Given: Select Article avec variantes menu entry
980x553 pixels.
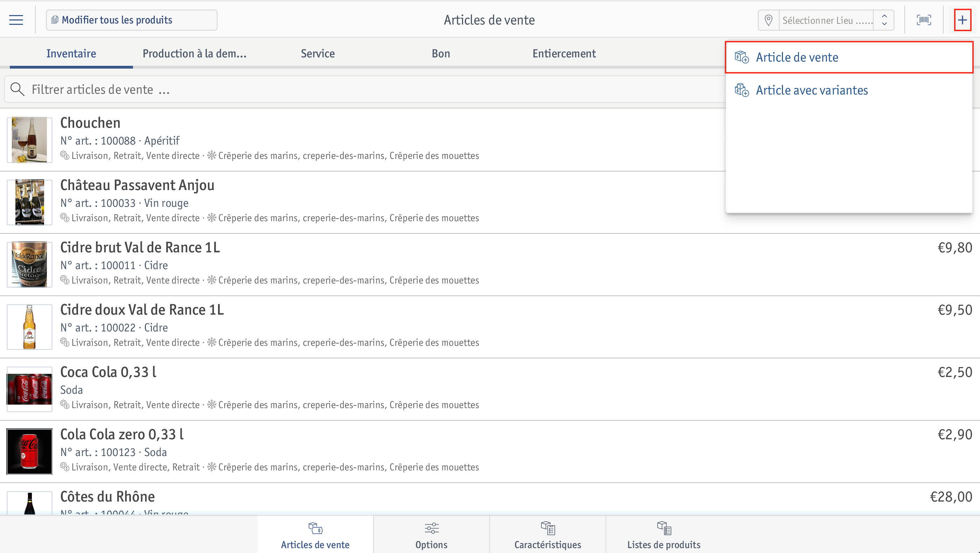Looking at the screenshot, I should point(849,90).
